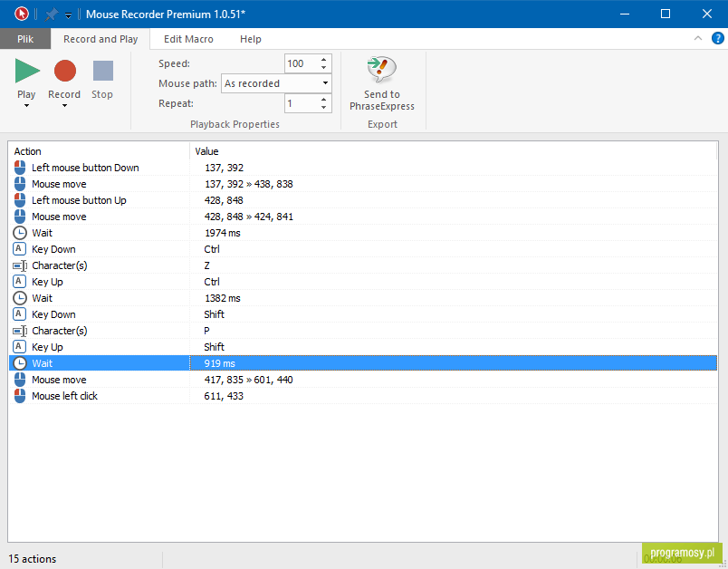Select the value "137, 392"
This screenshot has height=569, width=728.
224,168
